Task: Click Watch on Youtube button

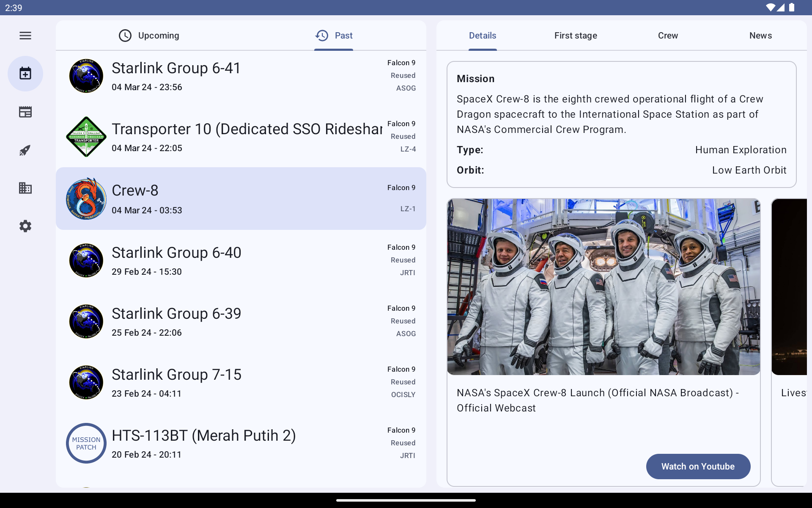Action: coord(698,467)
